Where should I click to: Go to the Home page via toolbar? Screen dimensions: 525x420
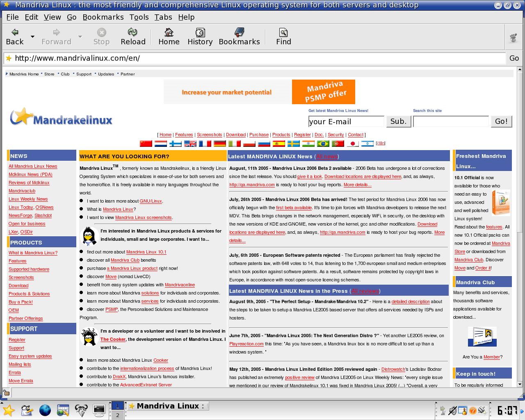point(169,37)
